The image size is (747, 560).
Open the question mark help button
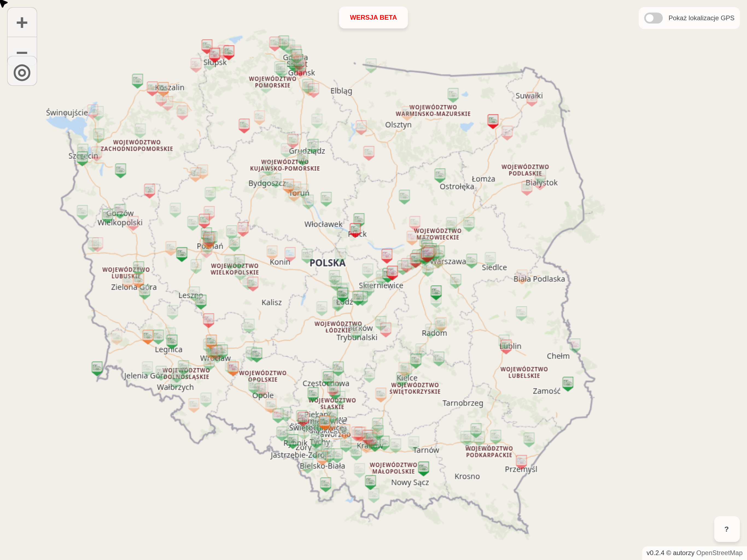pyautogui.click(x=726, y=529)
